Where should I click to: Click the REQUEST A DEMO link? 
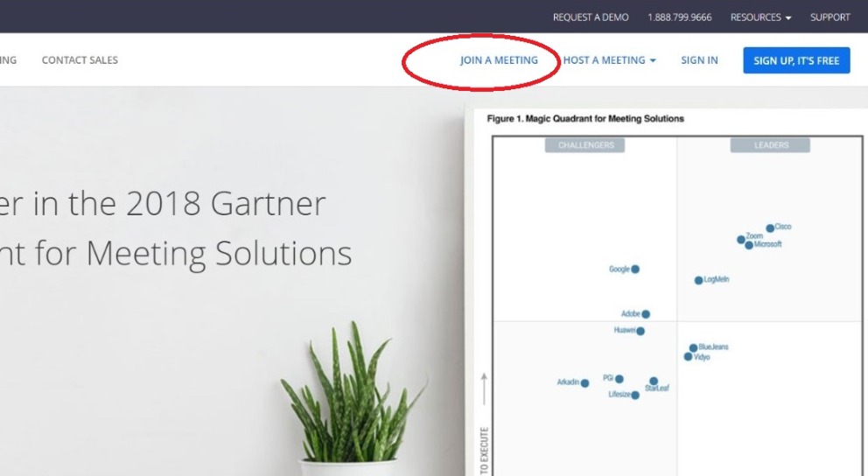point(591,17)
